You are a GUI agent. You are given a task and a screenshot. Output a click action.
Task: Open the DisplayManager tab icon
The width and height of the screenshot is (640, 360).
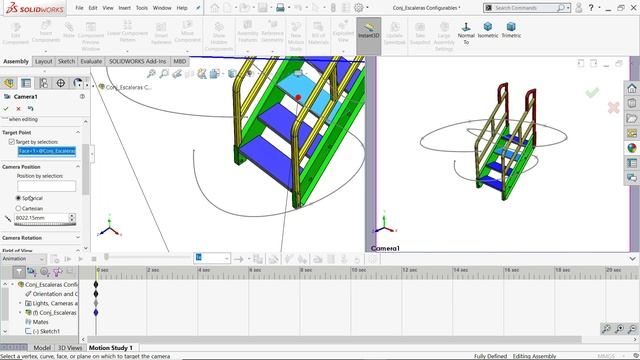77,83
